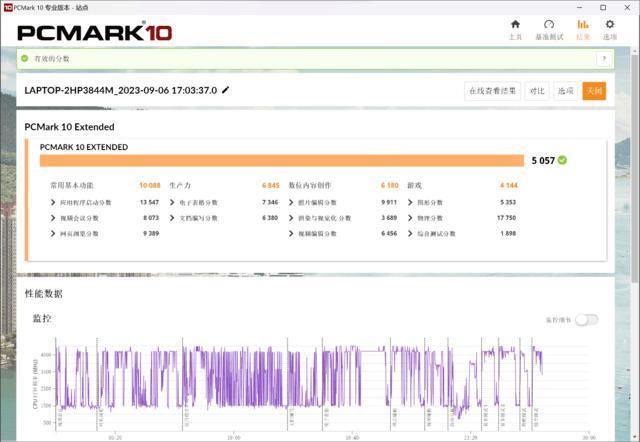
Task: Toggle the monitoring details (监控细节) switch
Action: pyautogui.click(x=587, y=320)
